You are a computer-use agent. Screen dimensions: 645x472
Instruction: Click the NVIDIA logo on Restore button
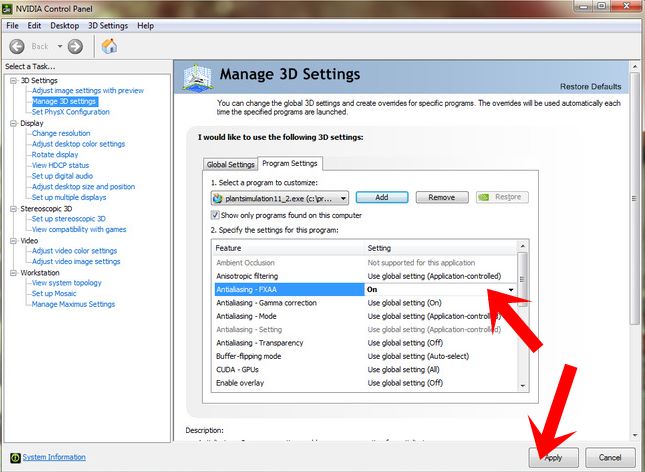pos(484,198)
